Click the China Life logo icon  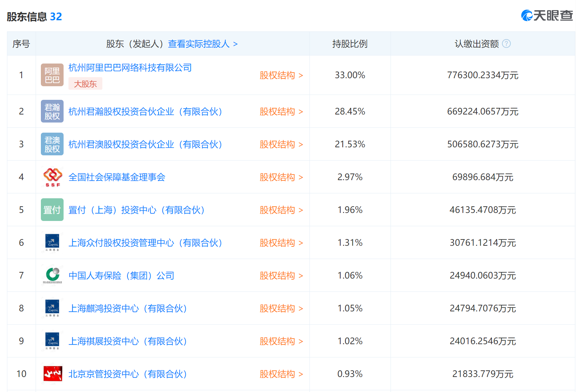tap(52, 275)
